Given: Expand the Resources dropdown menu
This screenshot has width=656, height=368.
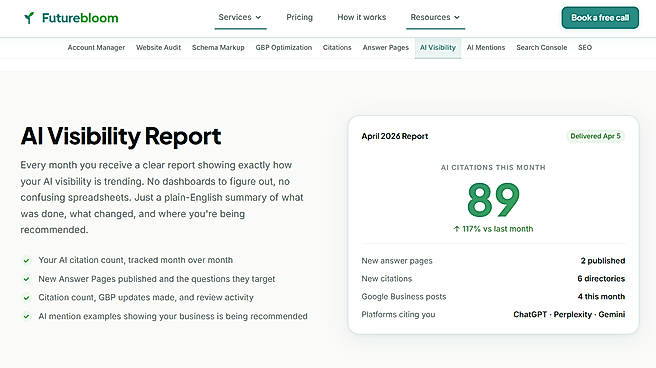Looking at the screenshot, I should point(435,18).
